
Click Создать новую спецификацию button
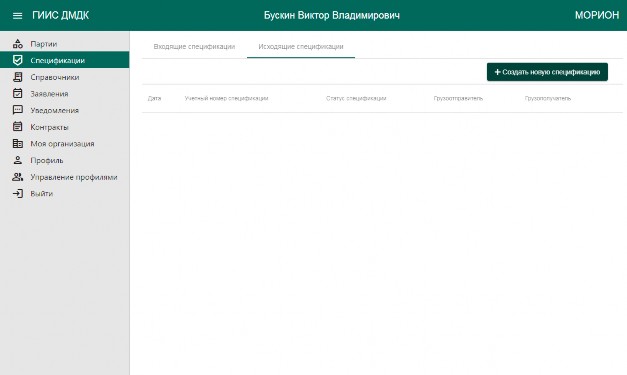coord(547,72)
